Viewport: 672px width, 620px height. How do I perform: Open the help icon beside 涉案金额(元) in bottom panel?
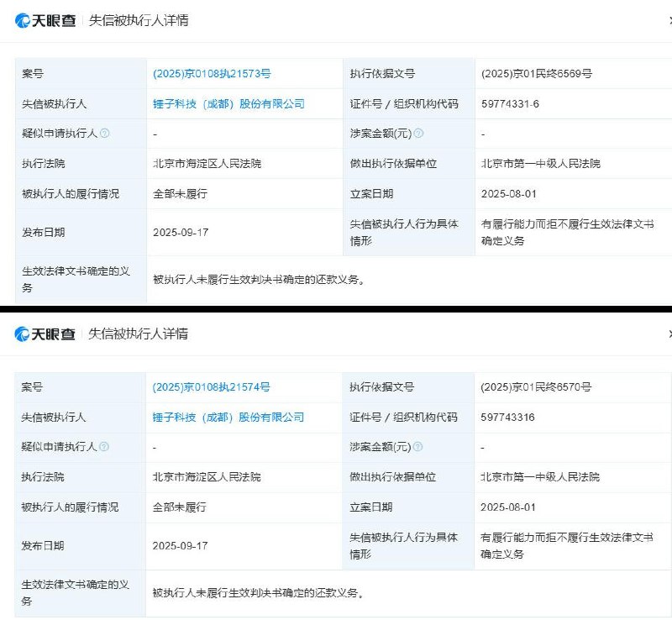click(417, 447)
